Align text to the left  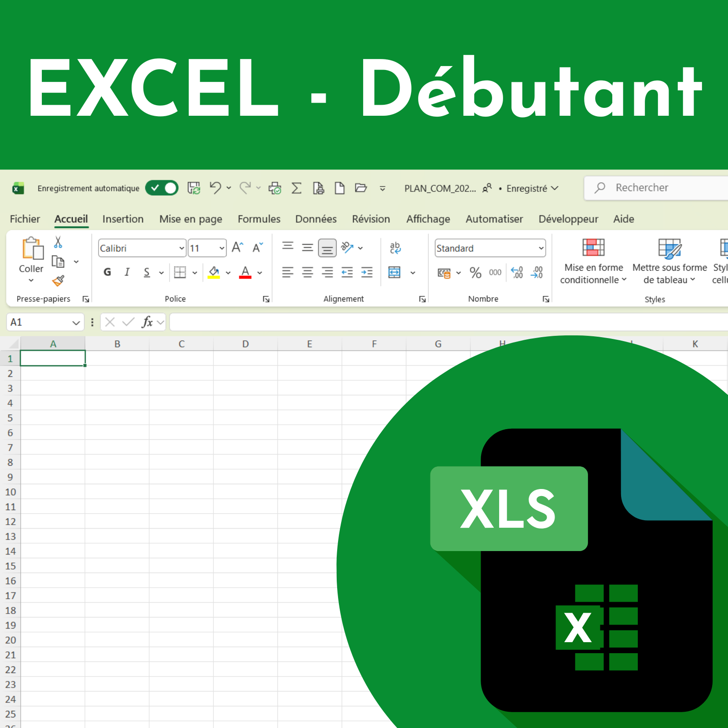[x=288, y=272]
